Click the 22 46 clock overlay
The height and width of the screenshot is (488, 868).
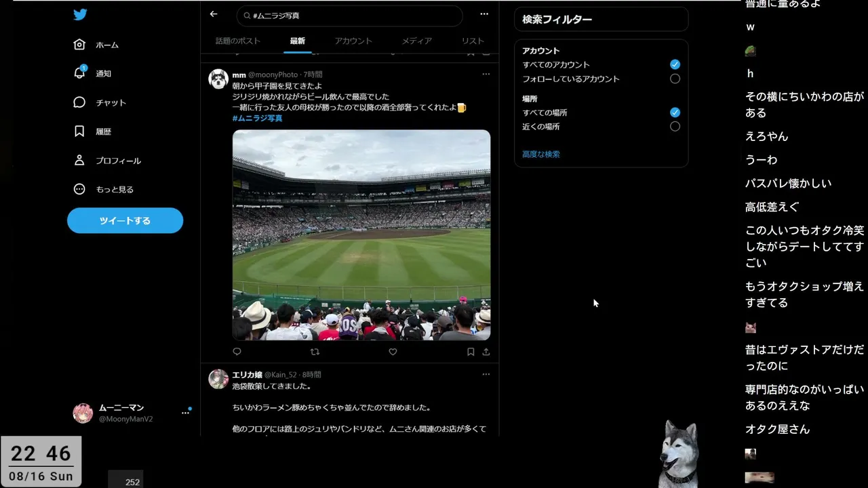[41, 462]
